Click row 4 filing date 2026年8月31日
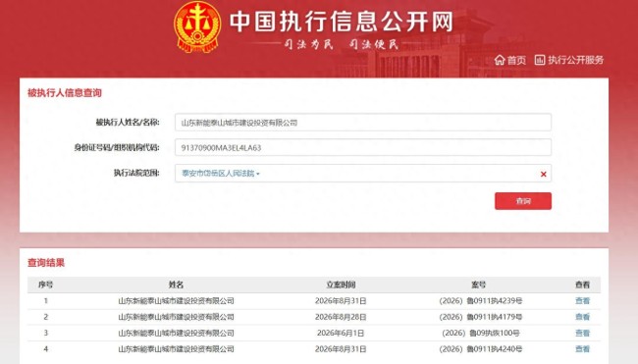This screenshot has width=638, height=364. (x=341, y=349)
